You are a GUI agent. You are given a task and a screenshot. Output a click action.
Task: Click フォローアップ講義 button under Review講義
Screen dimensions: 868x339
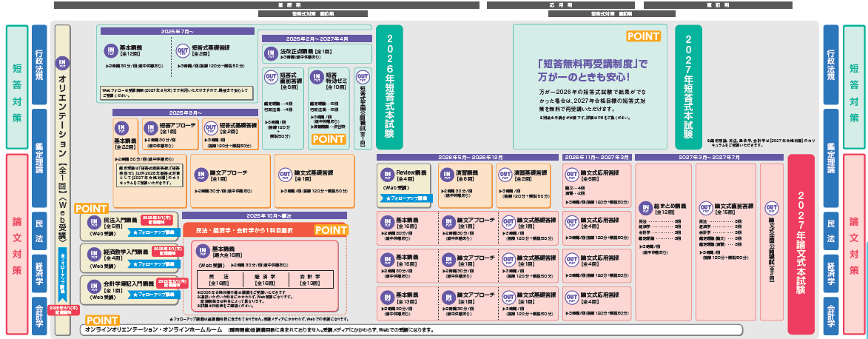pyautogui.click(x=406, y=198)
